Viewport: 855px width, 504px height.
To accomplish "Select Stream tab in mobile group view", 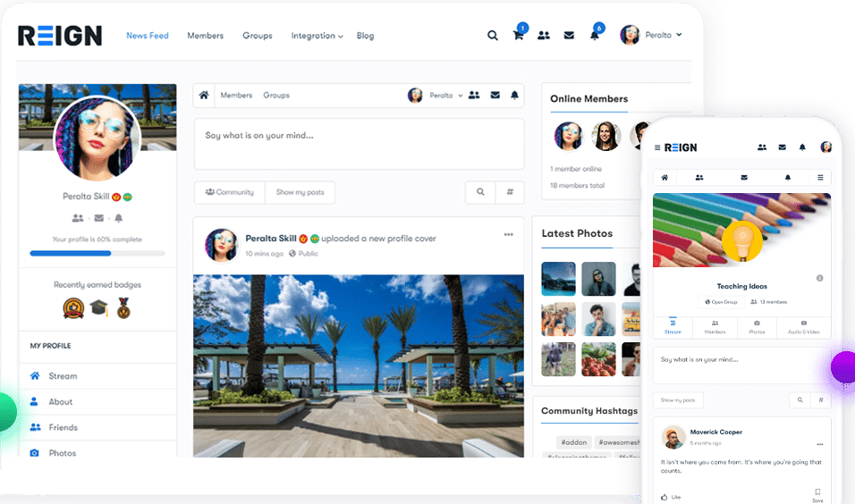I will coord(673,327).
